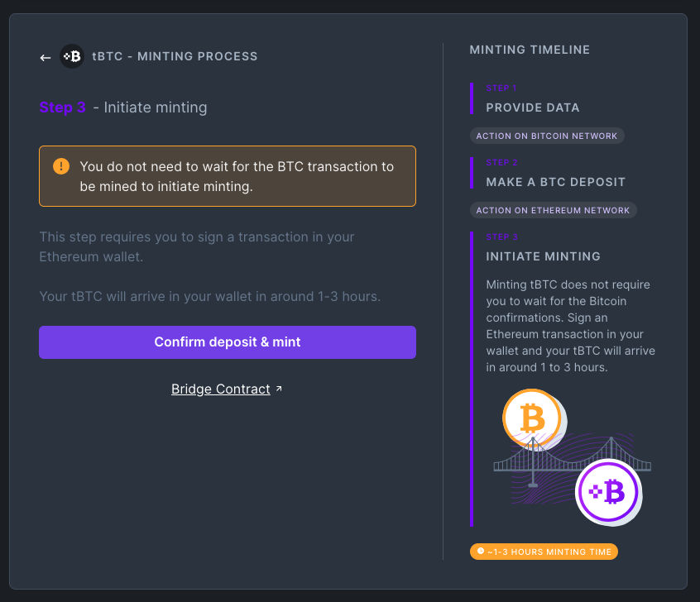Click the orange warning icon in the notice
The height and width of the screenshot is (602, 700).
pyautogui.click(x=60, y=166)
